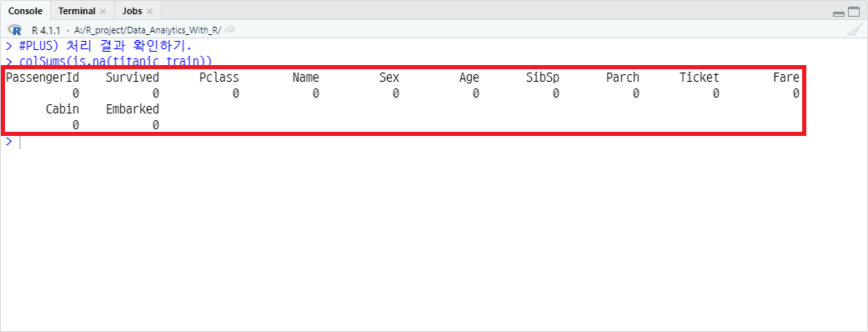The height and width of the screenshot is (332, 868).
Task: Select the SibSp column name
Action: pyautogui.click(x=543, y=78)
